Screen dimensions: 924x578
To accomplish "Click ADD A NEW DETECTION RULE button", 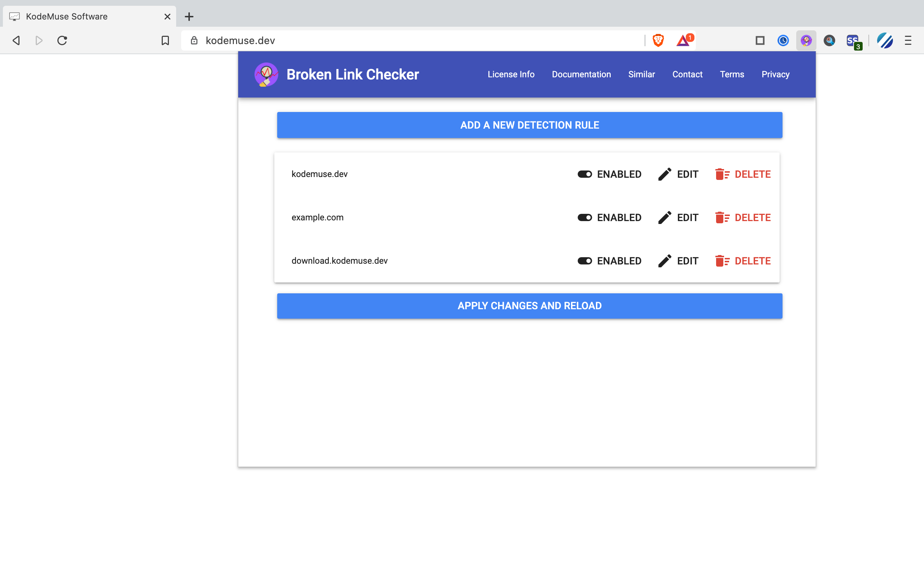I will tap(529, 125).
